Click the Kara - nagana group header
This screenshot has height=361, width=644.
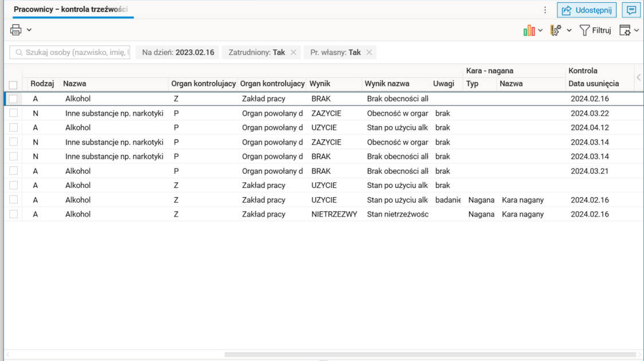(490, 70)
